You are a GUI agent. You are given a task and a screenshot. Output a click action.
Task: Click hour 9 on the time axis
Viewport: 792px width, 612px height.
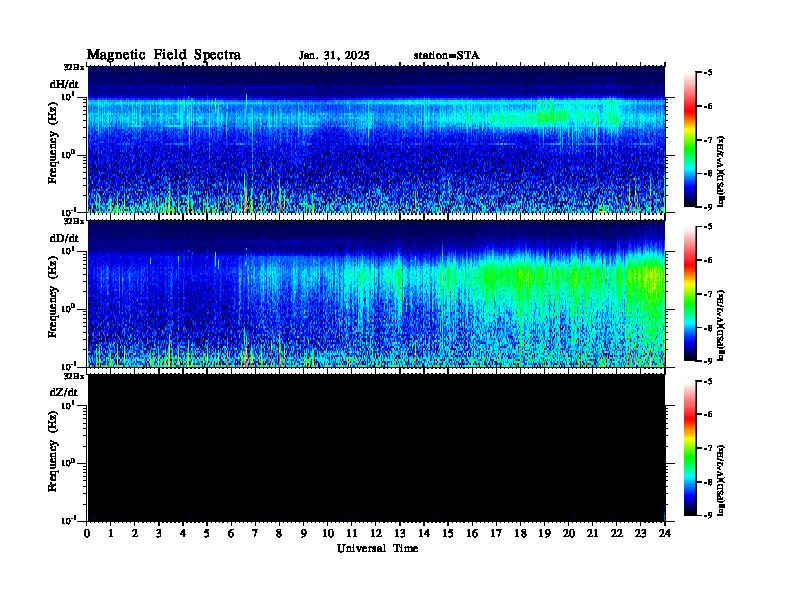coord(304,534)
